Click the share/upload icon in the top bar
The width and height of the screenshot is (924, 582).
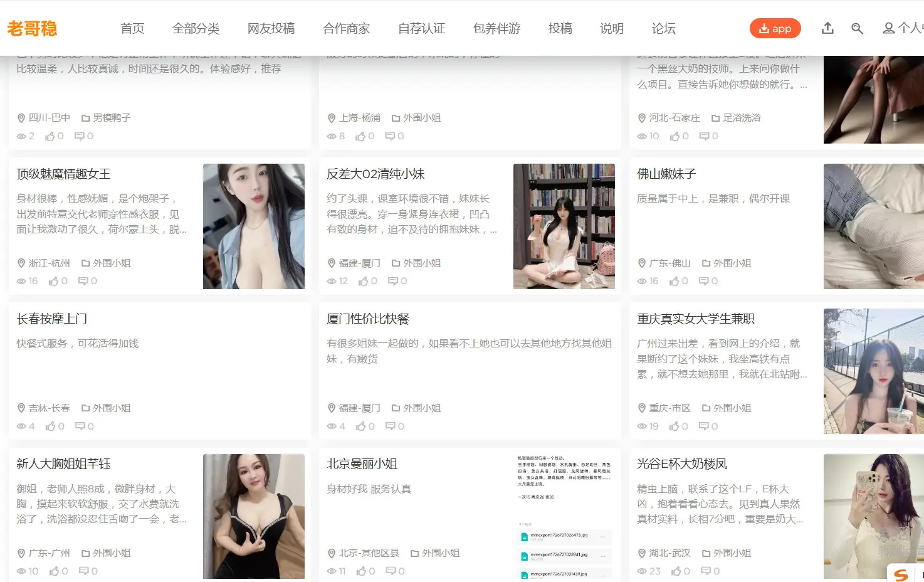point(827,28)
